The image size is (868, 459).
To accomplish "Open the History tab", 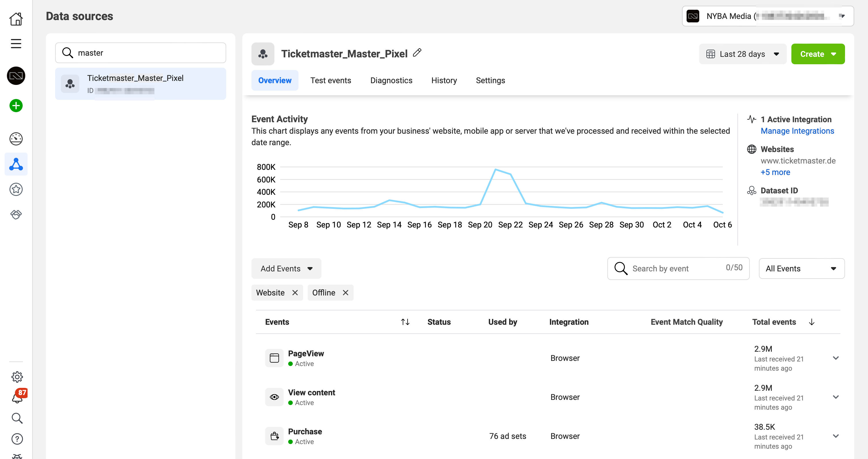I will pos(444,80).
